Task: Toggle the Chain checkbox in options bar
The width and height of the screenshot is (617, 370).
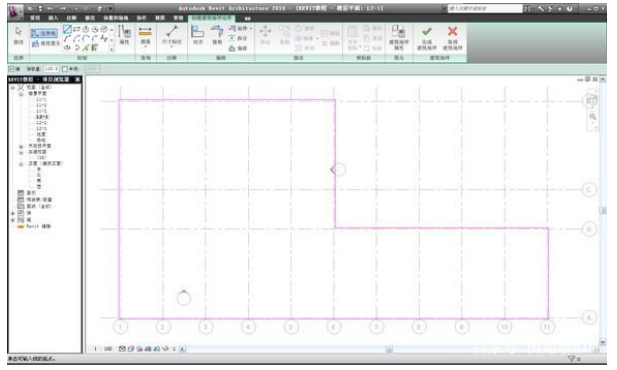Action: click(x=11, y=69)
